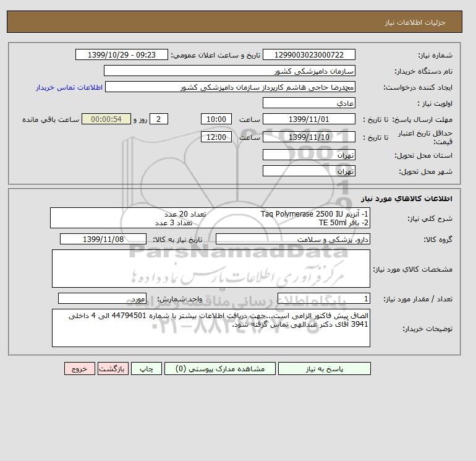Click buyer name field سازمان دامپزشکی کشور
Screen dimensions: 476x461
229,71
